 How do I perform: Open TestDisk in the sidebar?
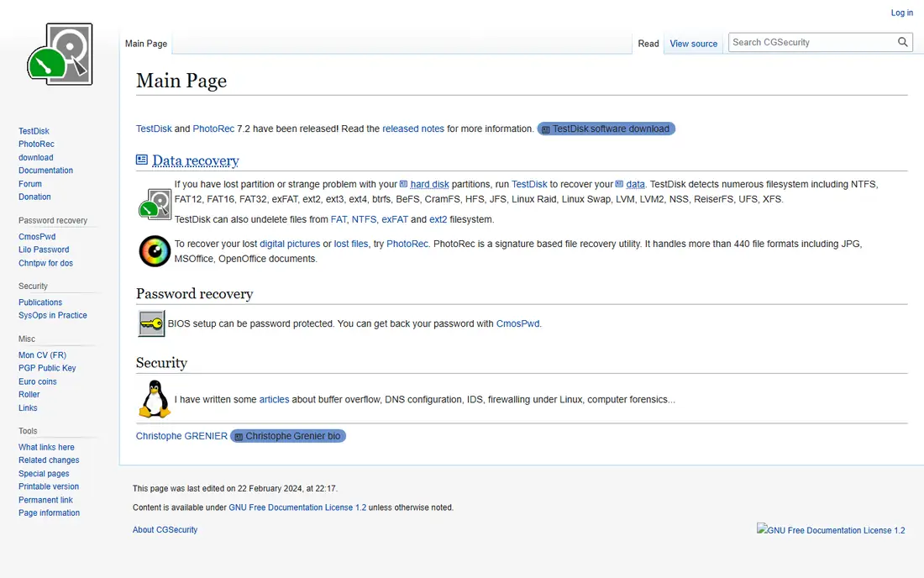(x=34, y=131)
